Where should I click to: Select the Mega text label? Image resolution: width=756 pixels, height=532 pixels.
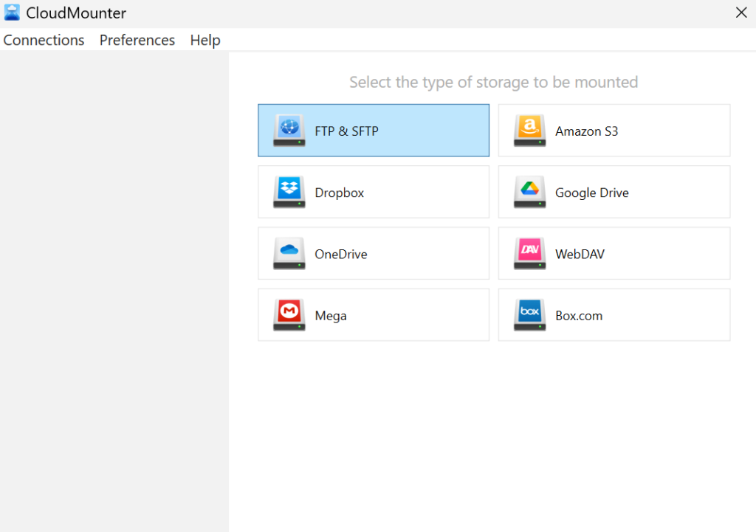pyautogui.click(x=330, y=316)
